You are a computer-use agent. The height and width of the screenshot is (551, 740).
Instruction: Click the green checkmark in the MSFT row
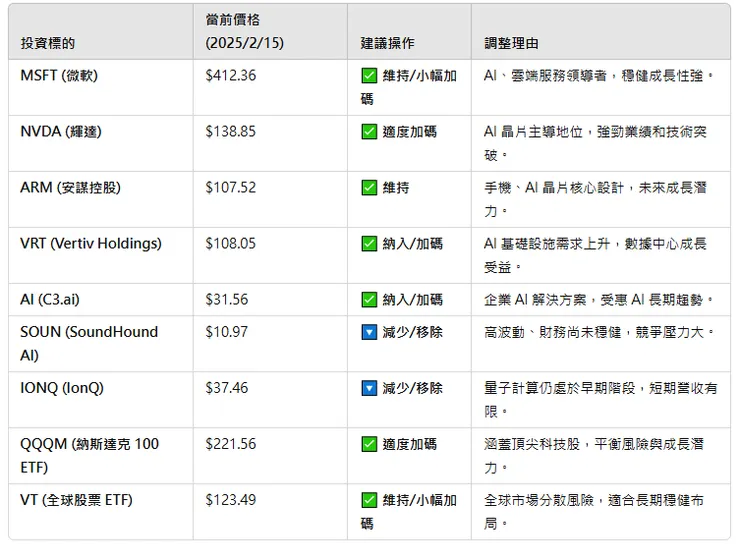[x=369, y=75]
